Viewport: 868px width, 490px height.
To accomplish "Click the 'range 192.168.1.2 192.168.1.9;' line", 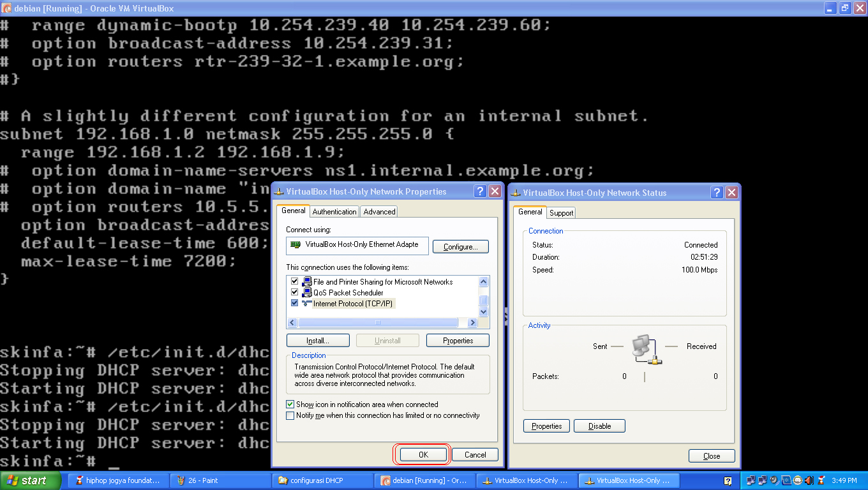I will 183,152.
